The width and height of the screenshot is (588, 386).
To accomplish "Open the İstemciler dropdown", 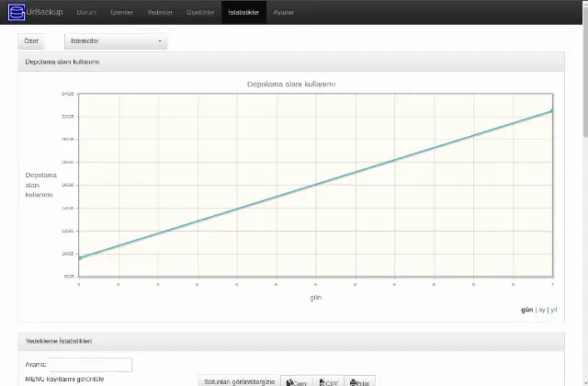I will [x=116, y=41].
